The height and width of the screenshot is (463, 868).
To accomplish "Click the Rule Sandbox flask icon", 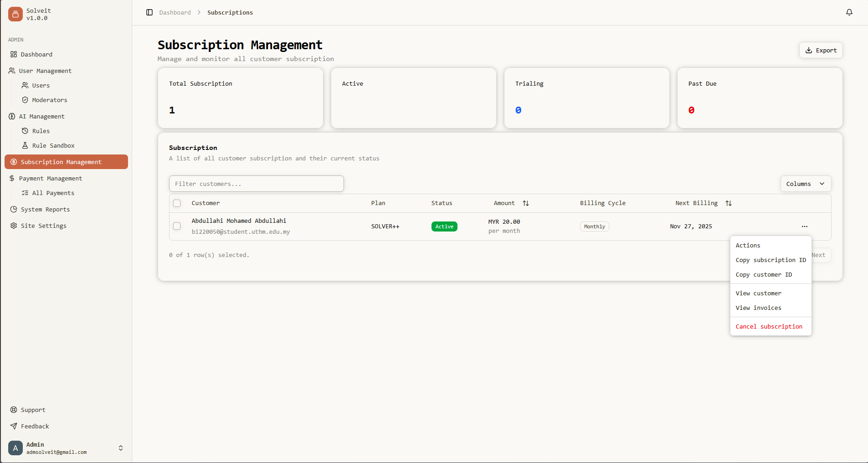I will click(x=25, y=145).
